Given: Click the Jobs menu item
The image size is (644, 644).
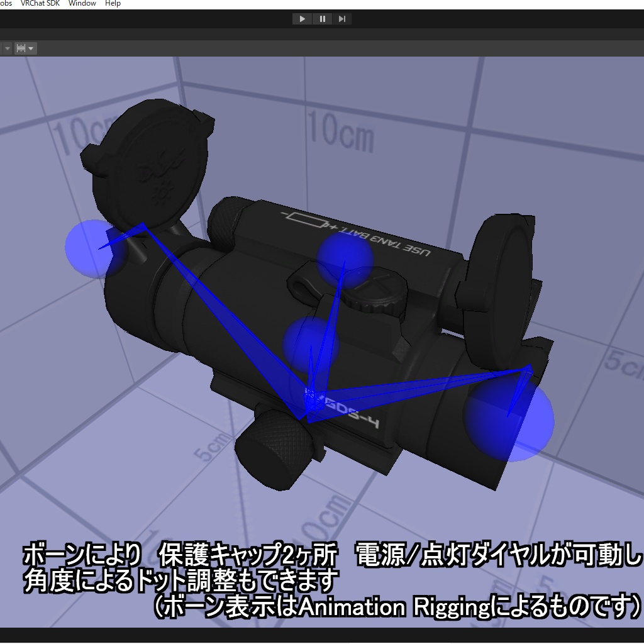Looking at the screenshot, I should (6, 3).
